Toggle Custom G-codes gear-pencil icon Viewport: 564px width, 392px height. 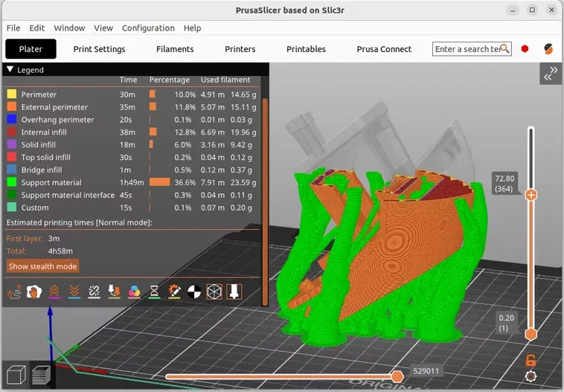(174, 292)
